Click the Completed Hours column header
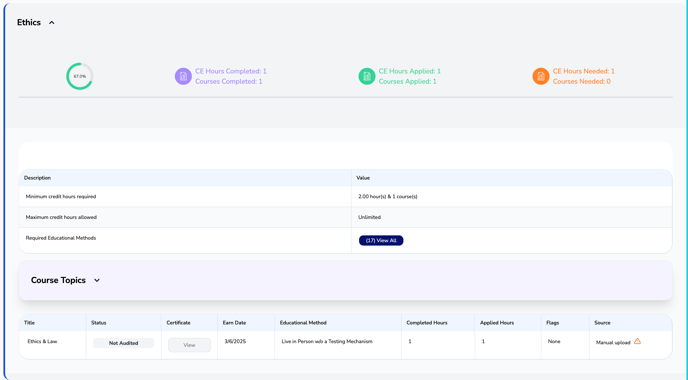Image resolution: width=688 pixels, height=380 pixels. click(x=427, y=323)
